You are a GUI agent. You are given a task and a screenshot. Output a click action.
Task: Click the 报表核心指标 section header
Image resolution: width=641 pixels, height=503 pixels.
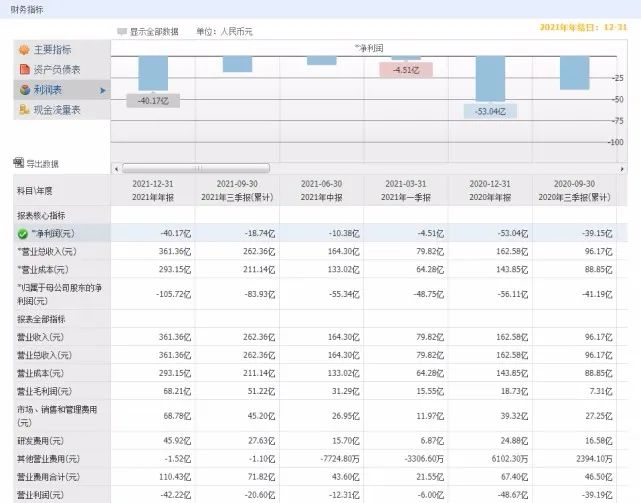click(x=41, y=216)
